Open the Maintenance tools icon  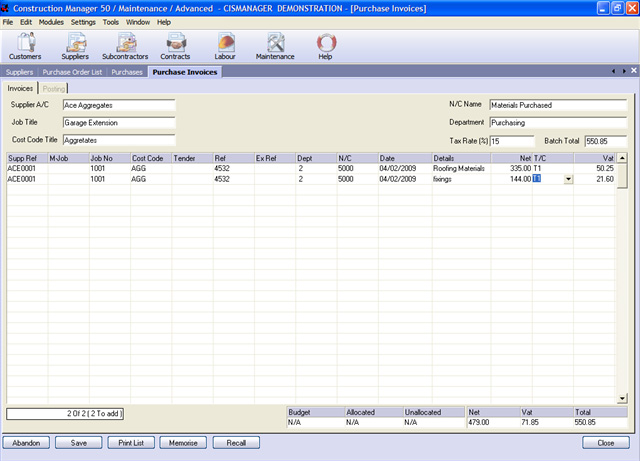click(x=275, y=46)
